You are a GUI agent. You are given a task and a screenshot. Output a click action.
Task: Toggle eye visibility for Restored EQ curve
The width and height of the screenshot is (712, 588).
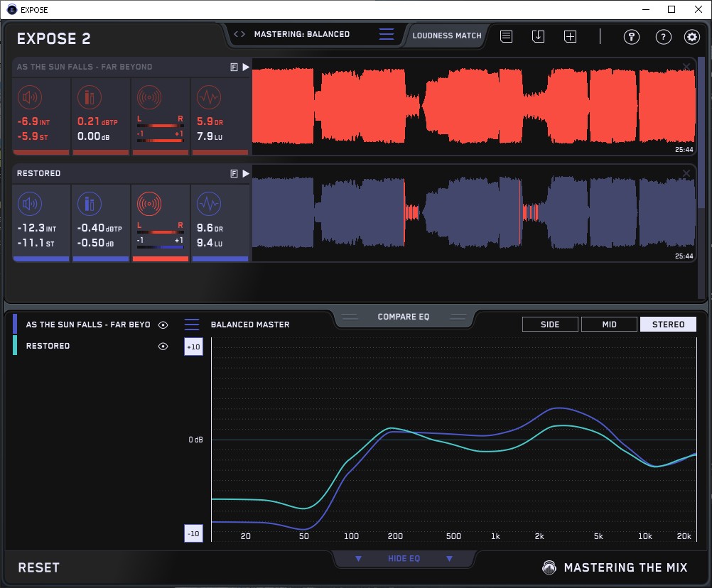coord(163,346)
